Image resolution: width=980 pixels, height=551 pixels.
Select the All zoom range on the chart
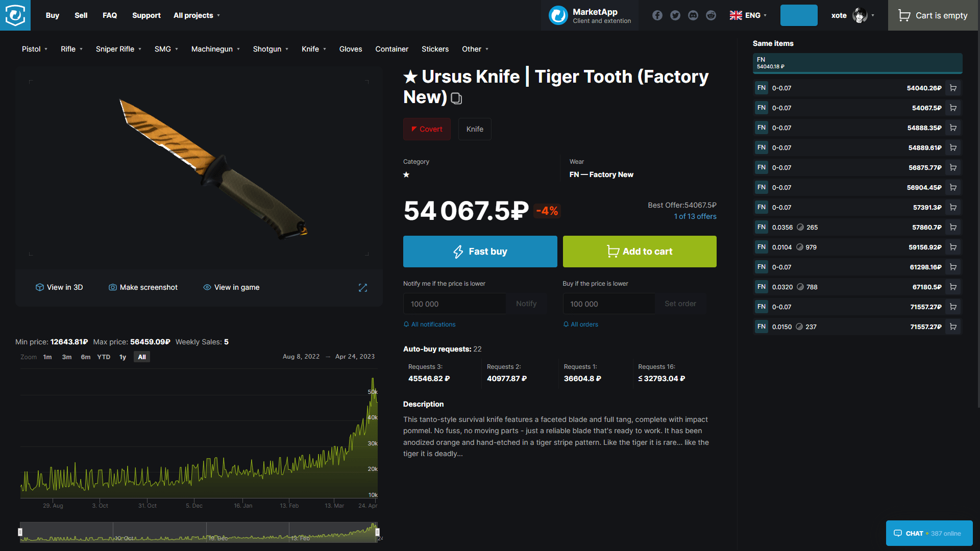pos(142,357)
